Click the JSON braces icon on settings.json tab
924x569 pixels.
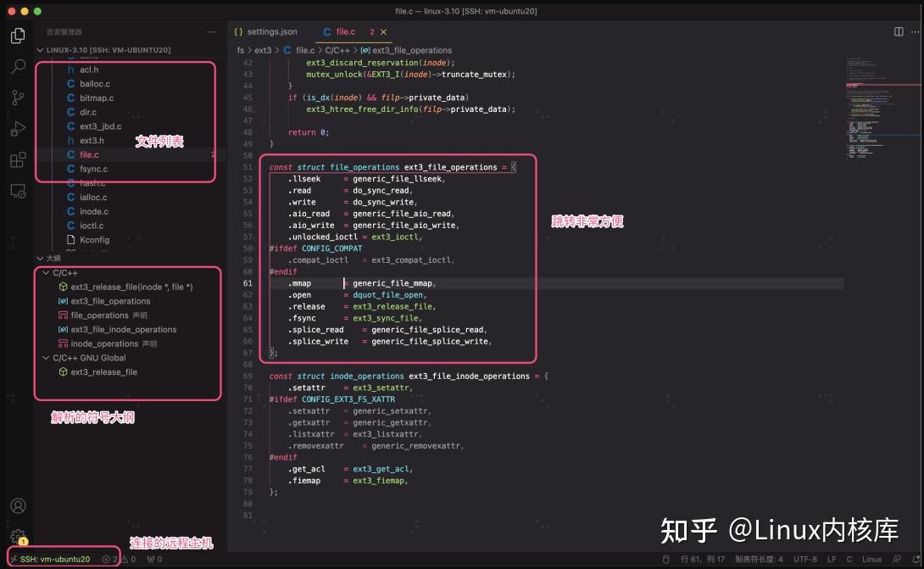click(x=238, y=32)
